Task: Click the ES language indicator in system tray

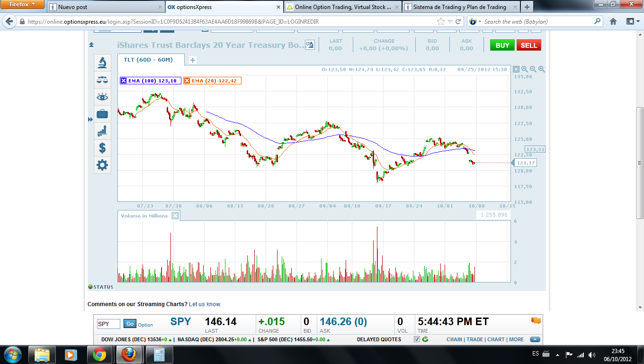Action: click(x=536, y=354)
